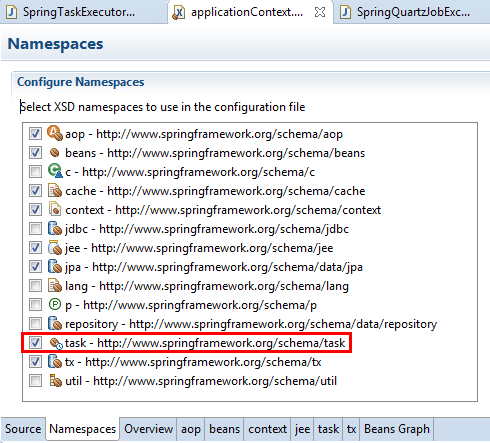
Task: Uncheck the context namespace checkbox
Action: tap(35, 210)
